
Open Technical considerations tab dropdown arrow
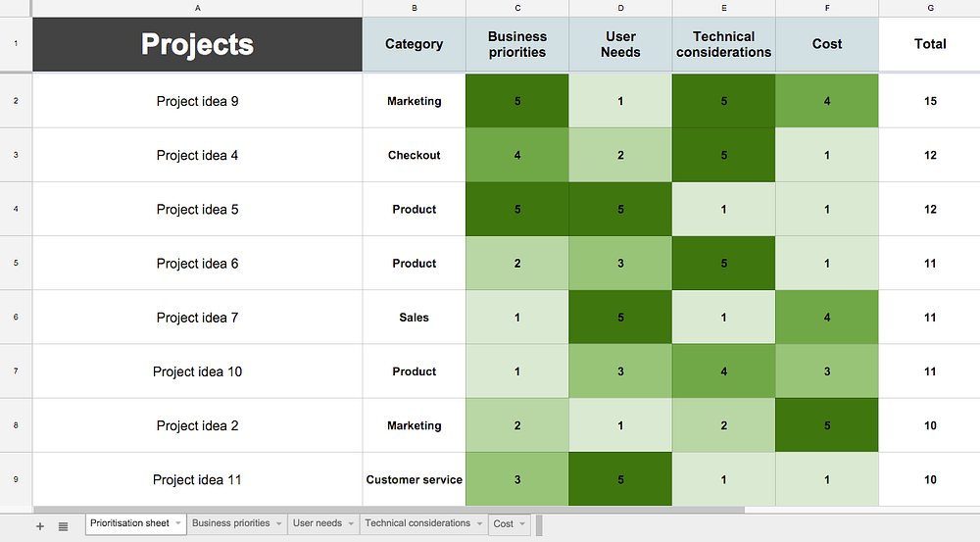coord(479,523)
